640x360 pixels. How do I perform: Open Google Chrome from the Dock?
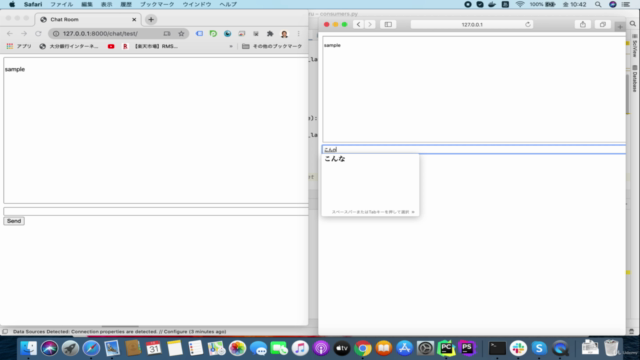[x=362, y=348]
